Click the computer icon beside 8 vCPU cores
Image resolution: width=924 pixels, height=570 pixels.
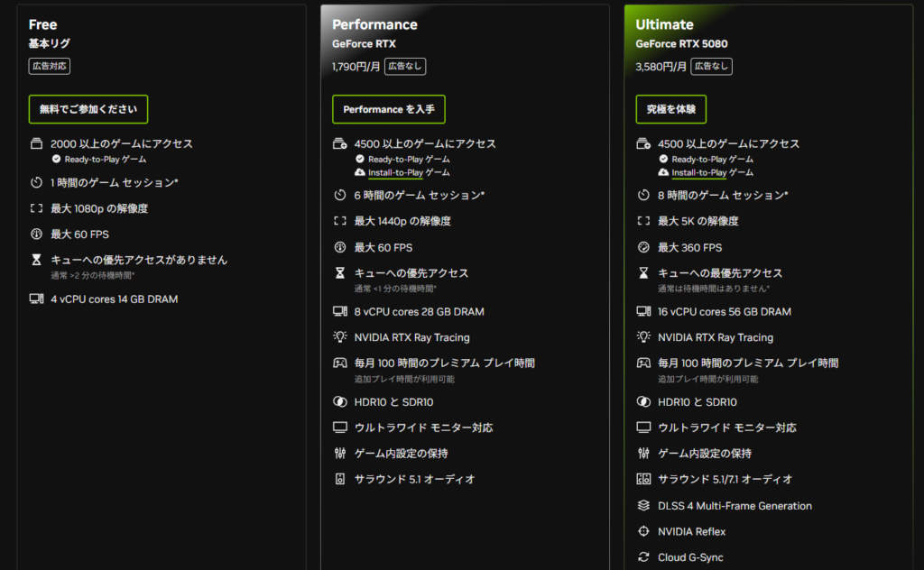point(340,311)
